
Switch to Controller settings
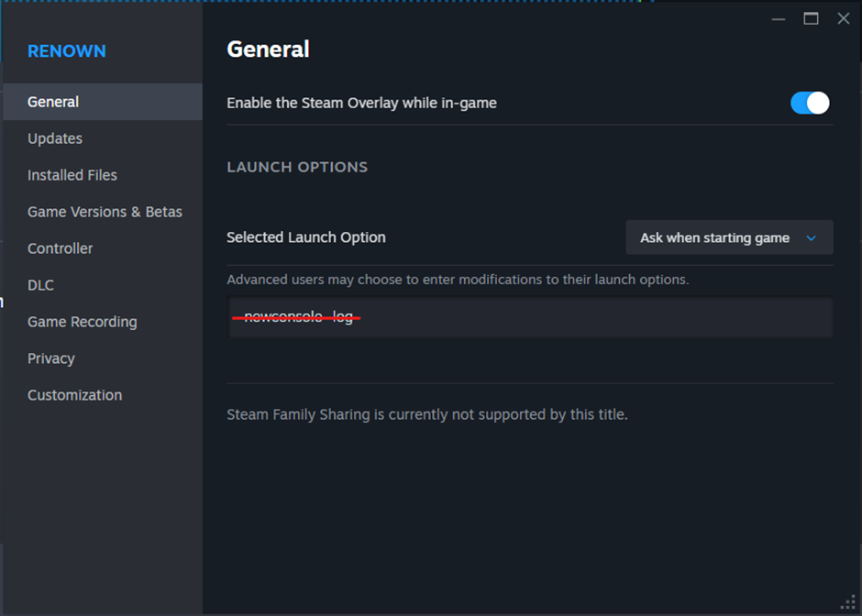61,248
